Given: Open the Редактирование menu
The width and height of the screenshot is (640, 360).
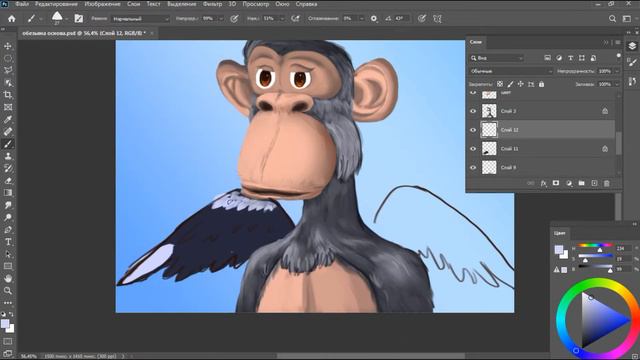Looking at the screenshot, I should pos(56,4).
